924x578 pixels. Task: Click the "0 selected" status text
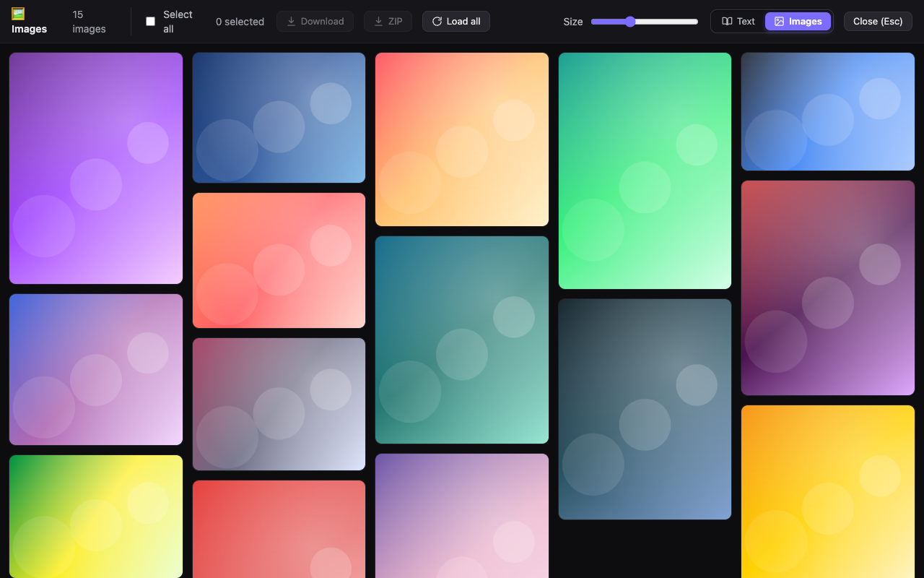(x=240, y=22)
